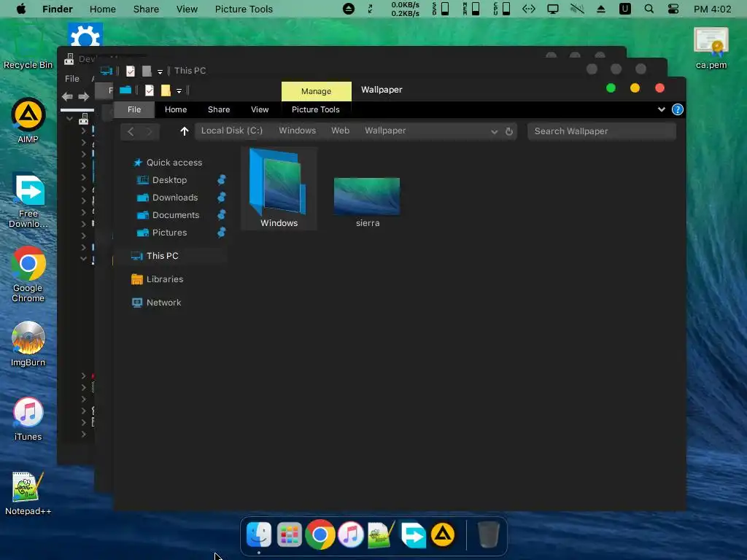This screenshot has height=560, width=747.
Task: Select This PC in navigation pane
Action: (x=162, y=256)
